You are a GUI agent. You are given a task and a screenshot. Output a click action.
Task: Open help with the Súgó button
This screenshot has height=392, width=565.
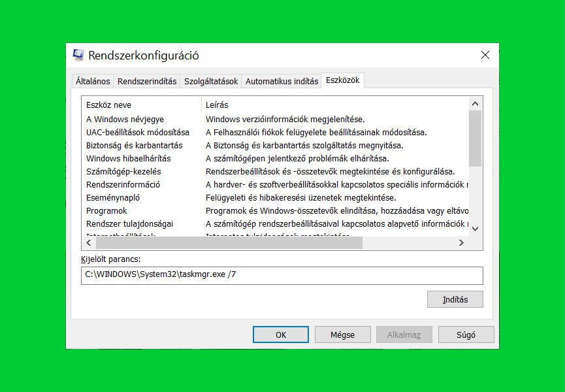466,335
